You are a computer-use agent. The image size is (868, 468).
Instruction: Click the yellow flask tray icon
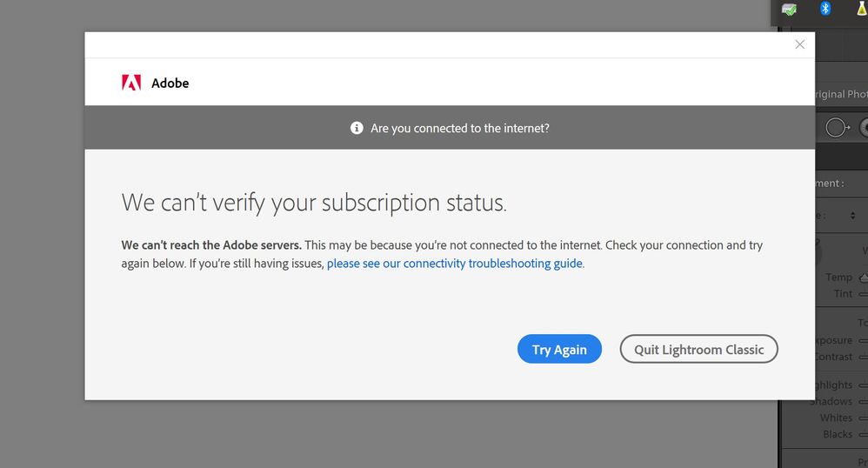pos(861,9)
